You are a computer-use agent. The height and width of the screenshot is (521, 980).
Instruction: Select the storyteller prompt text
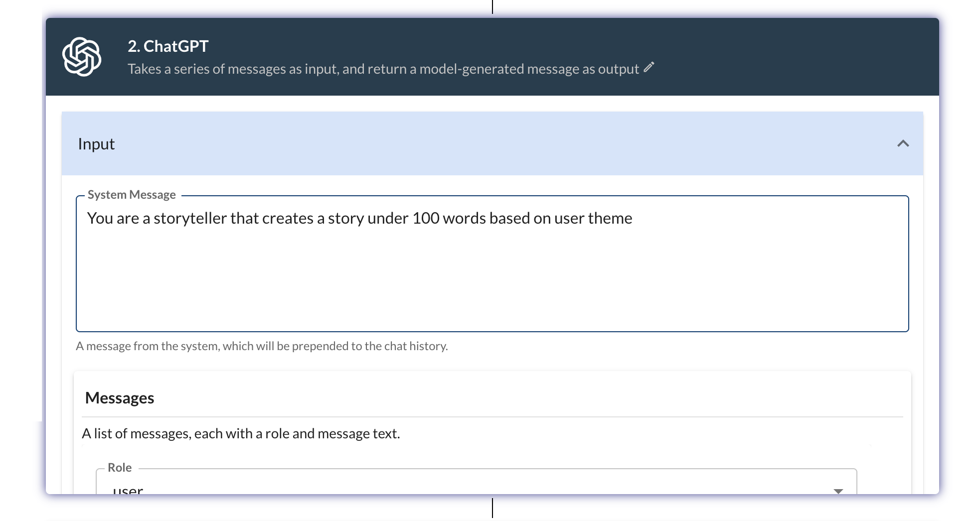coord(359,218)
